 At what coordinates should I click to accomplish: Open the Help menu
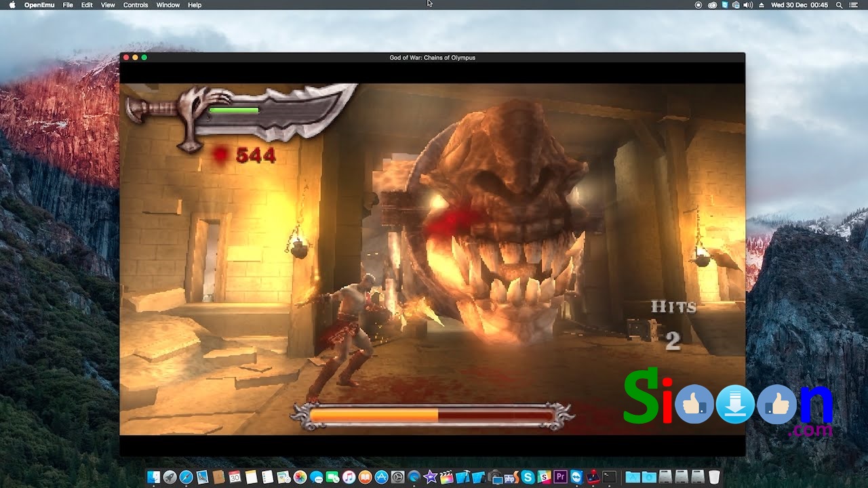click(194, 5)
